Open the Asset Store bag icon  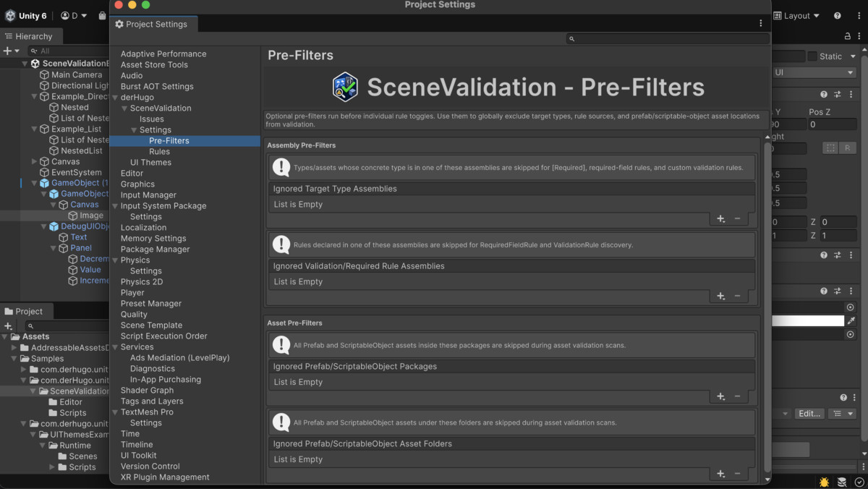click(103, 15)
